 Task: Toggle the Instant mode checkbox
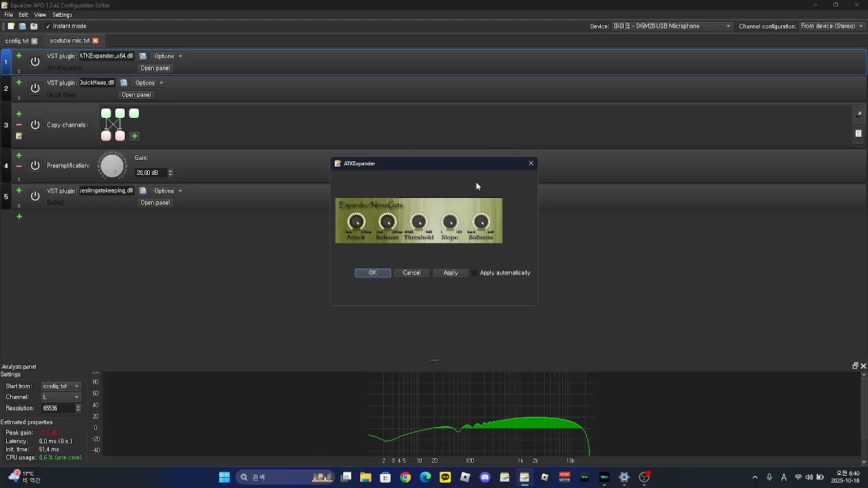tap(48, 26)
